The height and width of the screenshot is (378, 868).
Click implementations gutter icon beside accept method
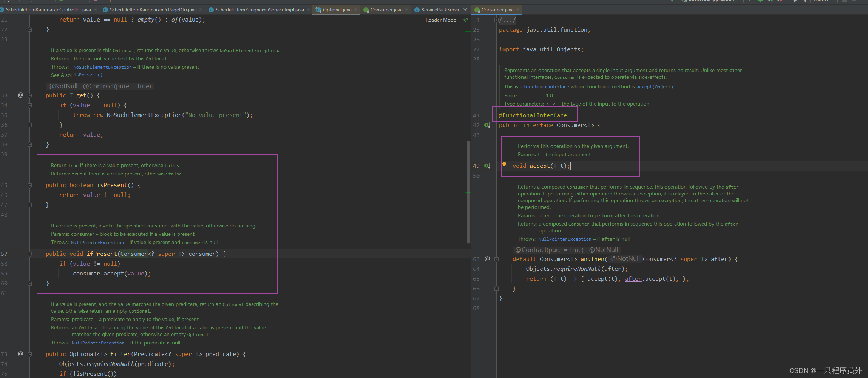tap(487, 166)
